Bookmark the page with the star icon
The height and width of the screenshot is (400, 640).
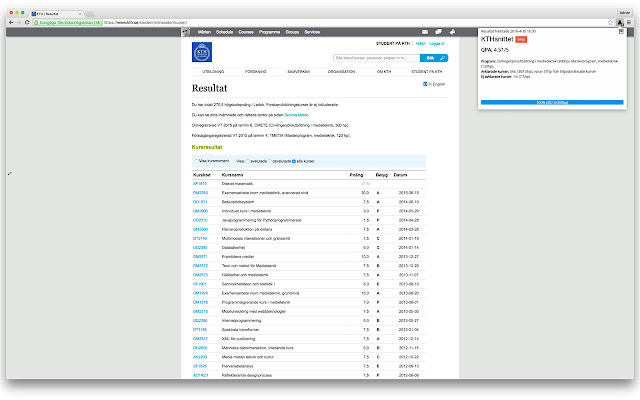611,22
